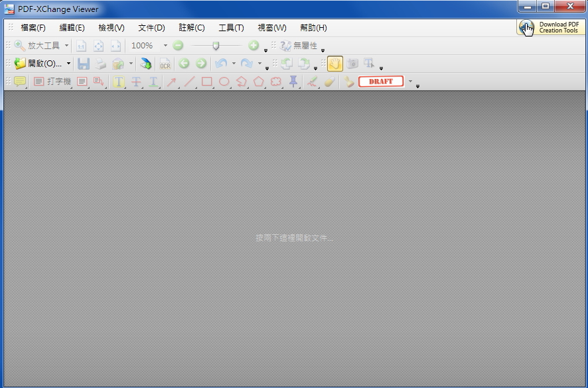The image size is (588, 388).
Task: Open the 文件(D) menu
Action: tap(151, 28)
